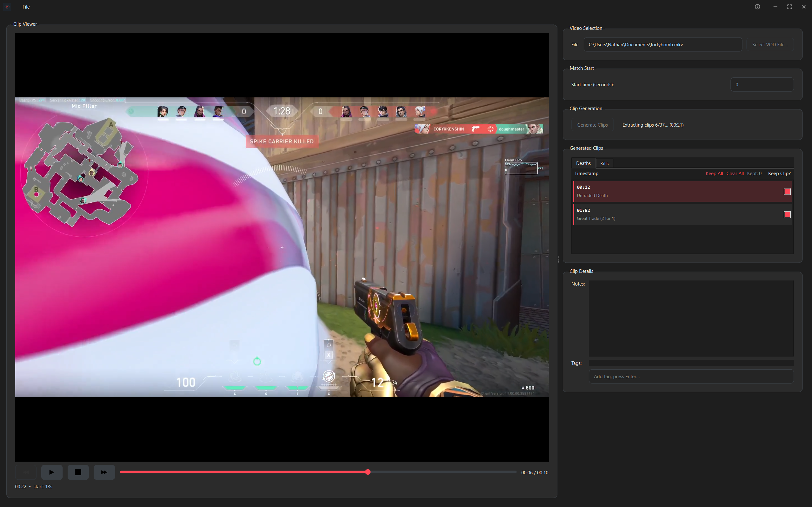
Task: Click the Add tag input under Clip Details
Action: click(691, 376)
